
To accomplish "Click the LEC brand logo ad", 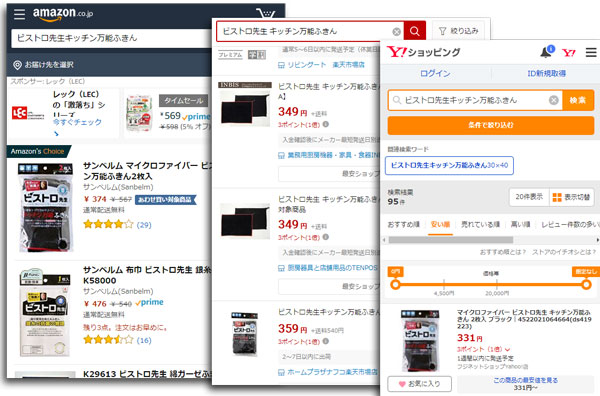I will click(x=28, y=113).
